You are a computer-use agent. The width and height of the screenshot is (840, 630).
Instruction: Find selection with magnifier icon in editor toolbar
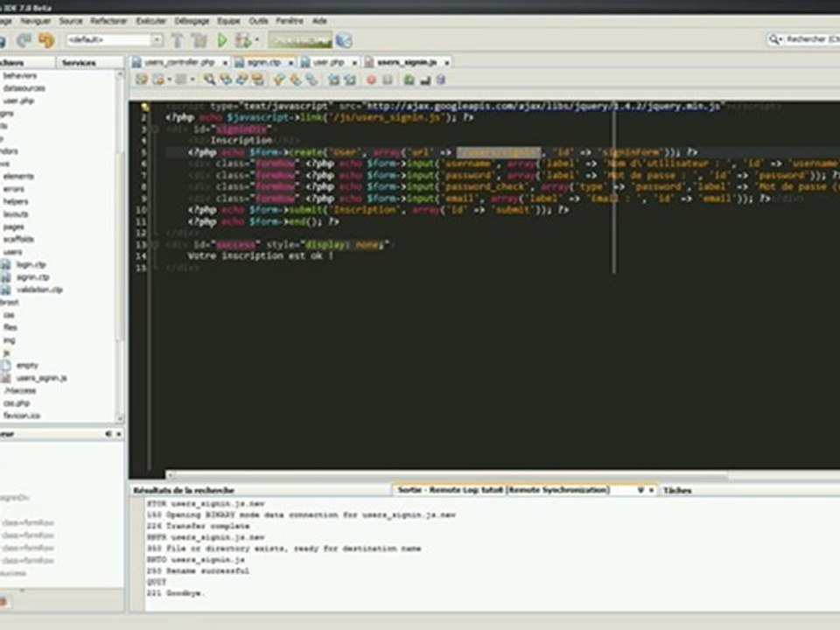tap(209, 80)
